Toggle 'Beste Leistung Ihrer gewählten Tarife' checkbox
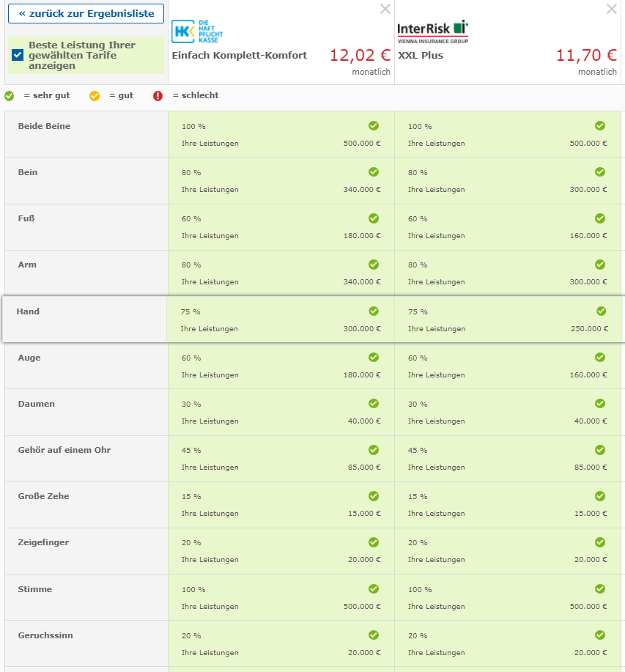This screenshot has height=672, width=625. coord(18,55)
